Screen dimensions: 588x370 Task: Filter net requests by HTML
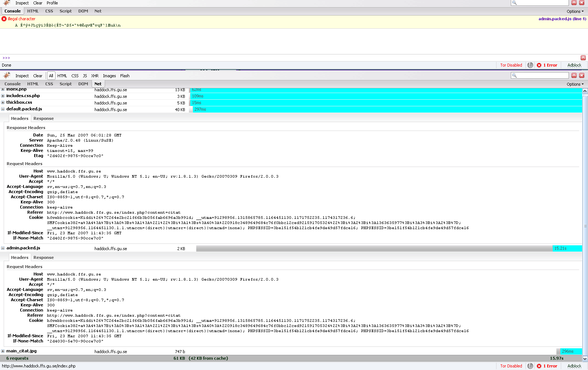(62, 76)
